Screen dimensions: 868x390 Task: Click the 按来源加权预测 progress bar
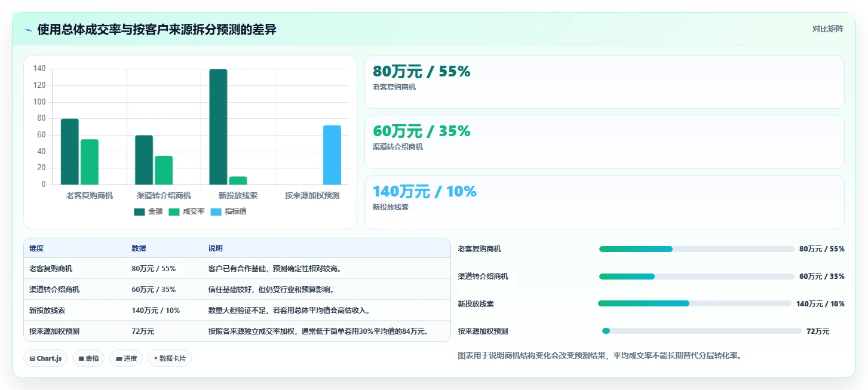click(702, 331)
